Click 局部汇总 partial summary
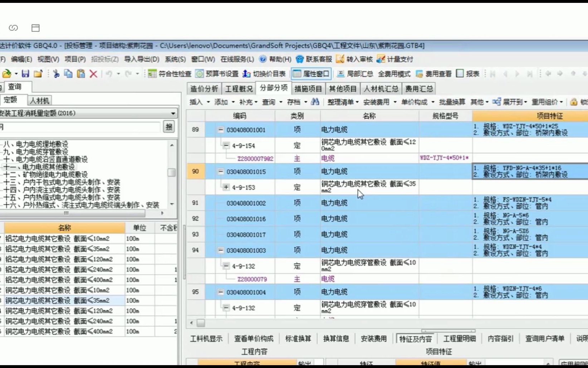 [355, 74]
